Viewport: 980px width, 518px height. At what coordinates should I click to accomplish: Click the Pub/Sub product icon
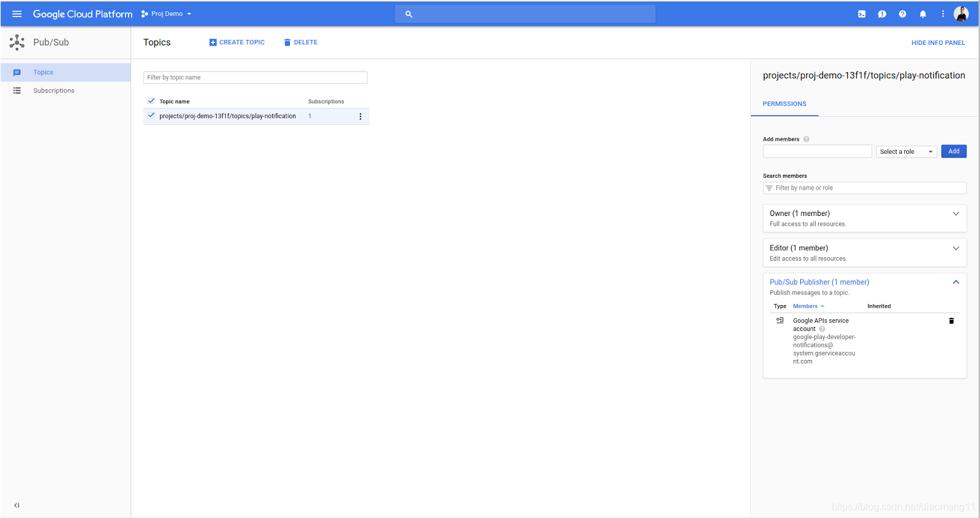tap(17, 42)
